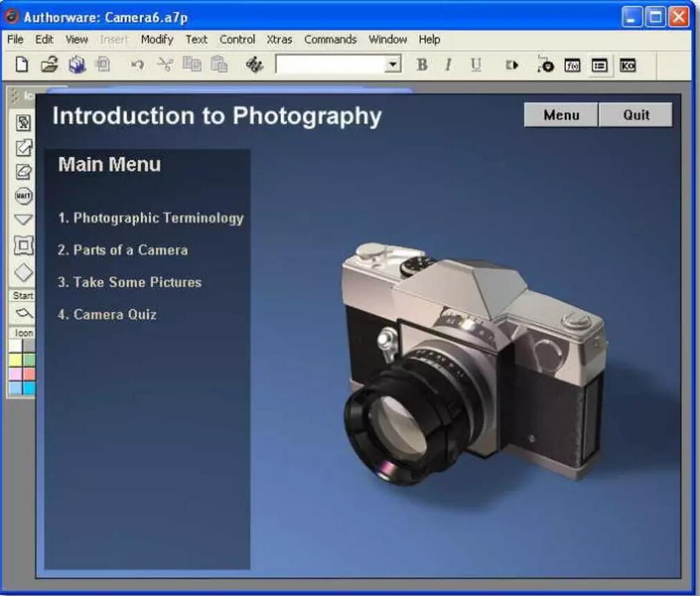Image resolution: width=700 pixels, height=596 pixels.
Task: Select the Navigate triangle icon
Action: point(24,220)
